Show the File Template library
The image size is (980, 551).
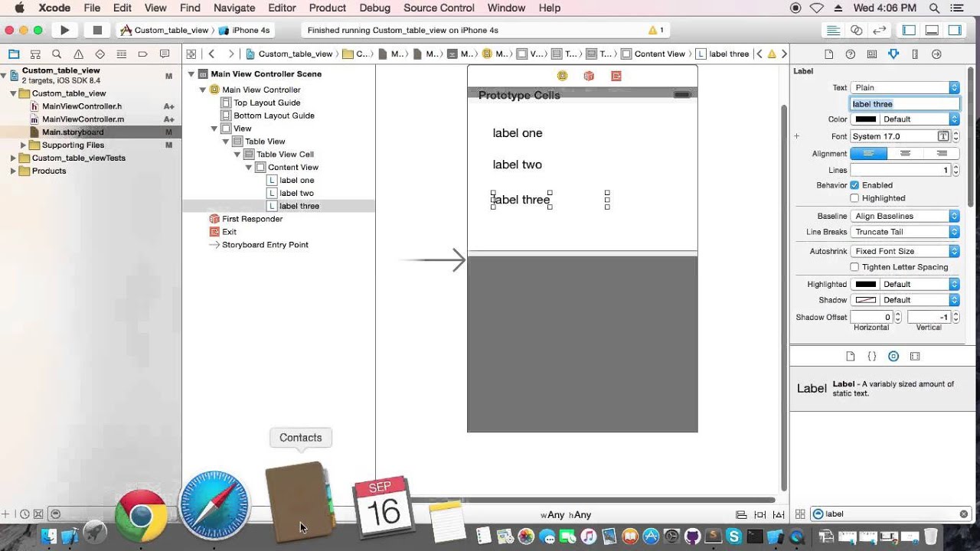(x=850, y=357)
